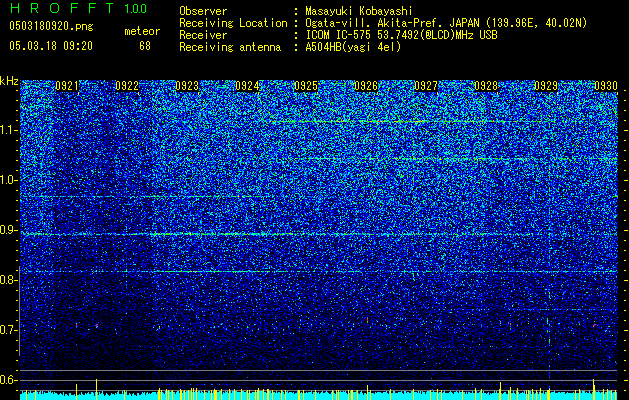Viewport: 629px width, 400px height.
Task: Click the Receiving antenna field label
Action: [230, 47]
